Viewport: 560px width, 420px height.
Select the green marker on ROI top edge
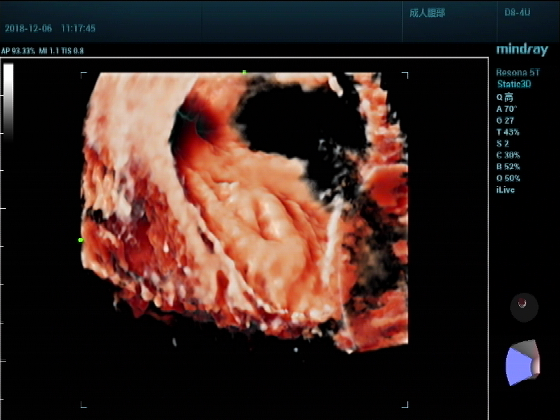click(244, 72)
